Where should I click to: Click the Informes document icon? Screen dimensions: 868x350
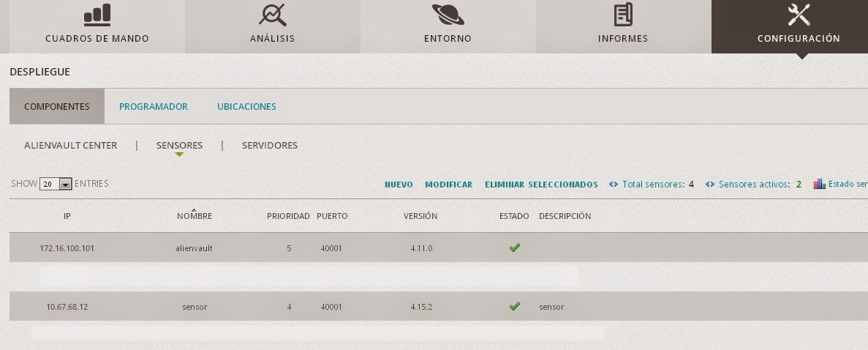coord(623,15)
